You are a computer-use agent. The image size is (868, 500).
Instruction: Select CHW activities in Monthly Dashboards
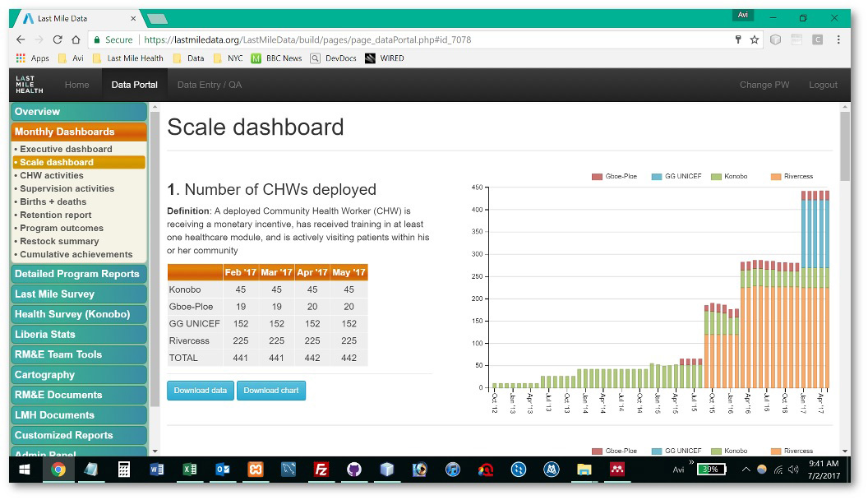[x=52, y=175]
